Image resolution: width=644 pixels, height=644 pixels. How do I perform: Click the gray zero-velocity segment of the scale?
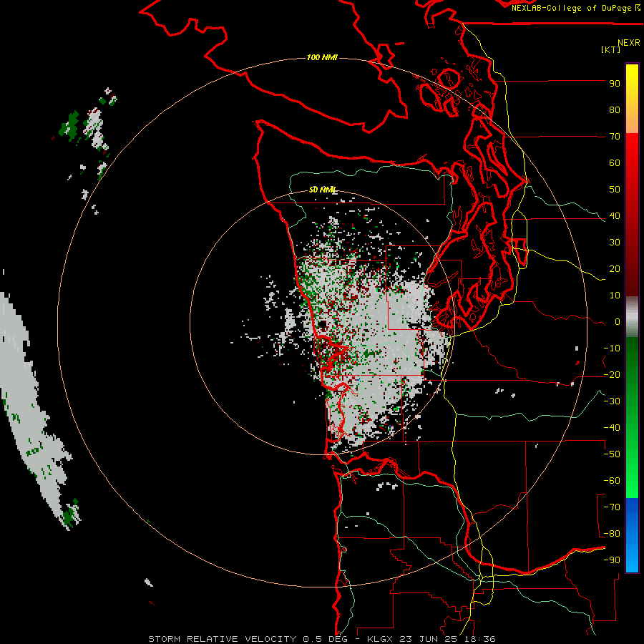coord(632,317)
